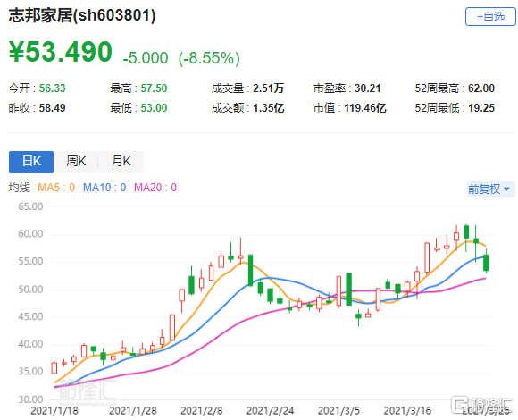Click the 65.00 price axis label
518x420 pixels.
pos(30,206)
